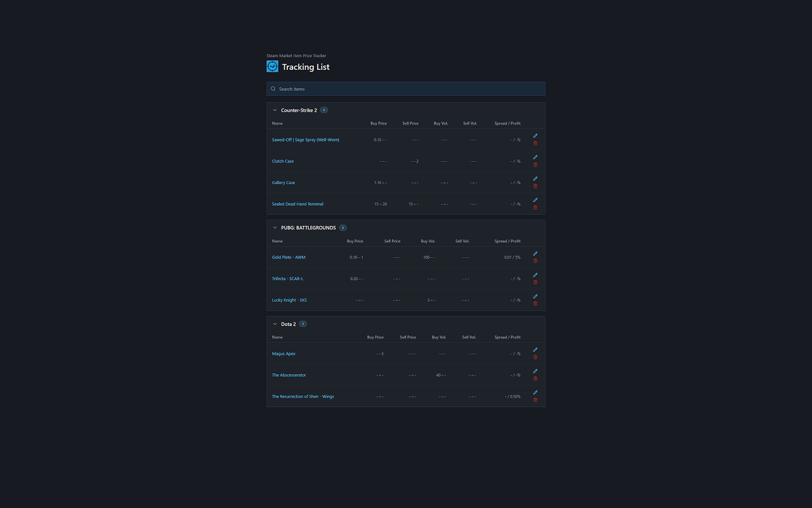Viewport: 812px width, 508px height.
Task: Open the Clutch Case item link
Action: point(283,161)
